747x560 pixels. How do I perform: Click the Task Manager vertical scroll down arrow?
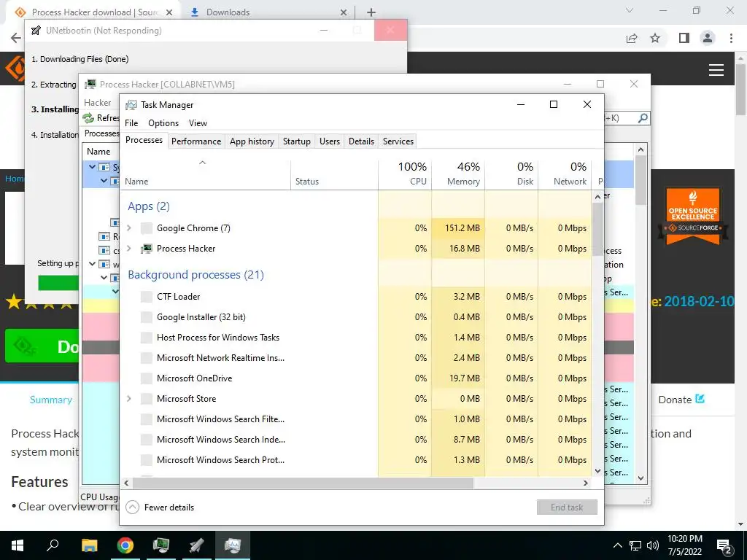tap(598, 471)
